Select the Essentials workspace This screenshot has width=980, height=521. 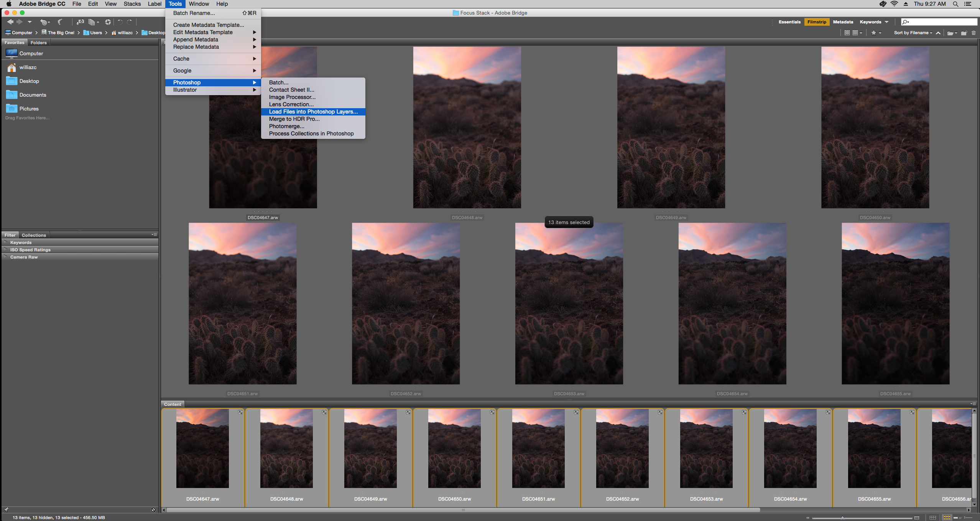tap(789, 22)
